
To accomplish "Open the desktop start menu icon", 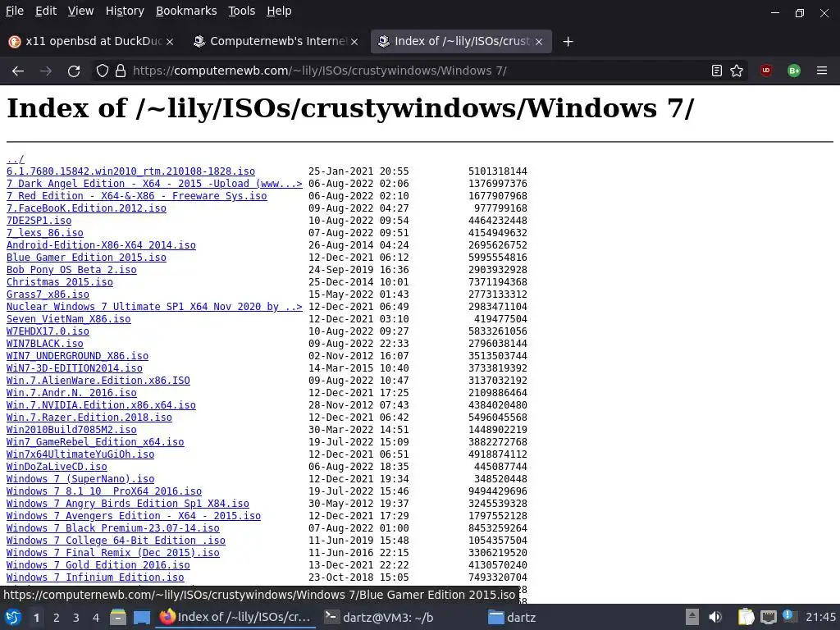I will 13,617.
